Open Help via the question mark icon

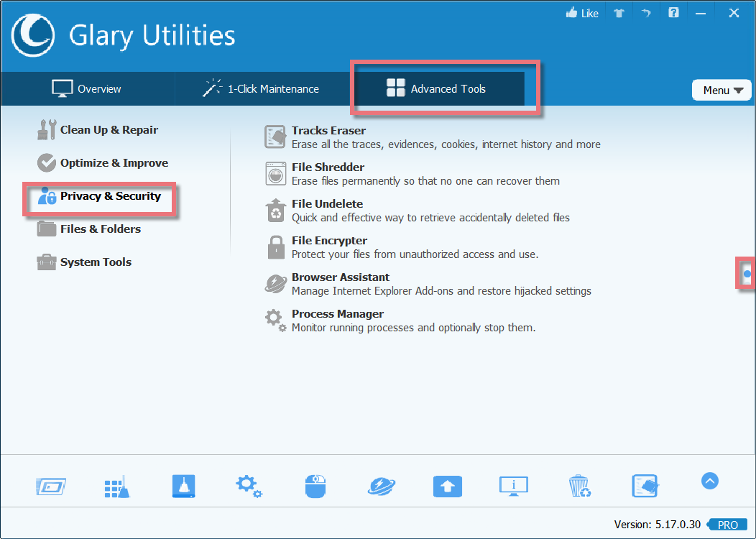[x=673, y=12]
